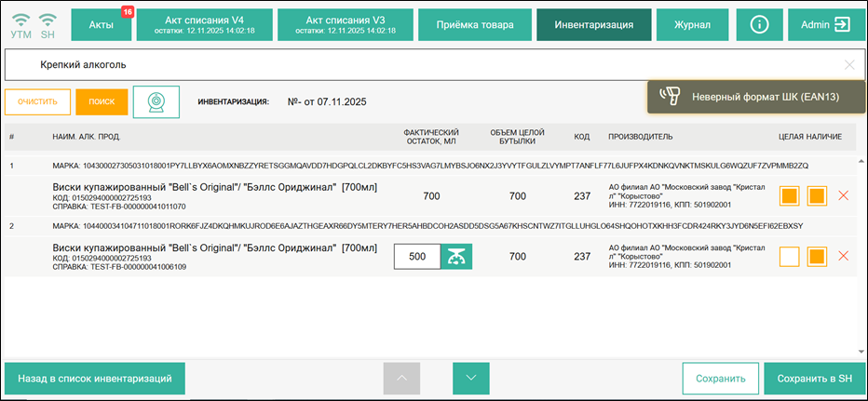
Task: Toggle 'Целая' checkbox in row 1
Action: pyautogui.click(x=790, y=196)
